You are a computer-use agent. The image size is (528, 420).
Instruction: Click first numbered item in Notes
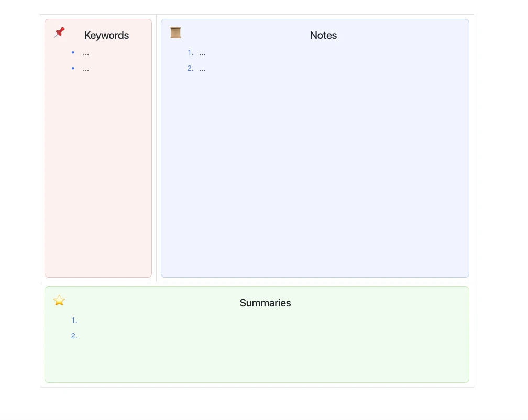[202, 53]
